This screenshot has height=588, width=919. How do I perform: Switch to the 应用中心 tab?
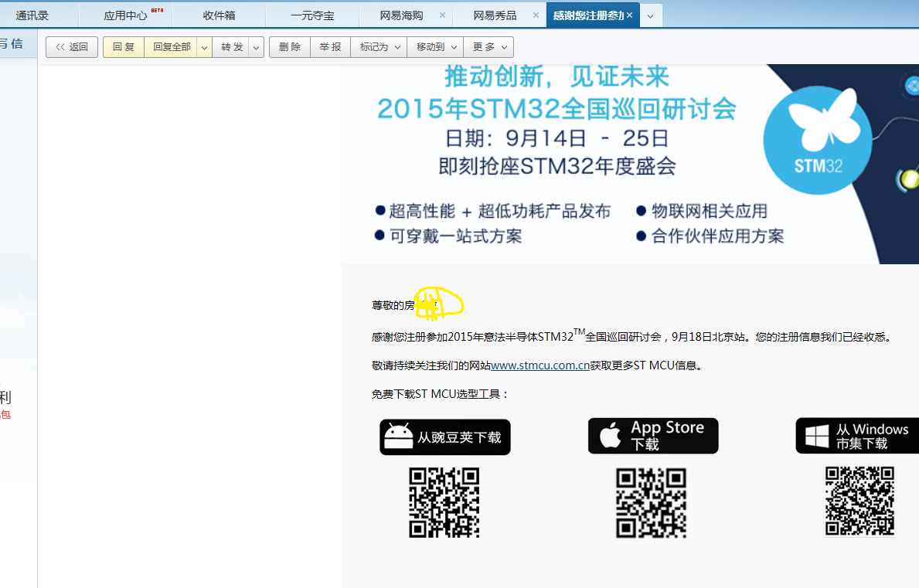point(125,15)
